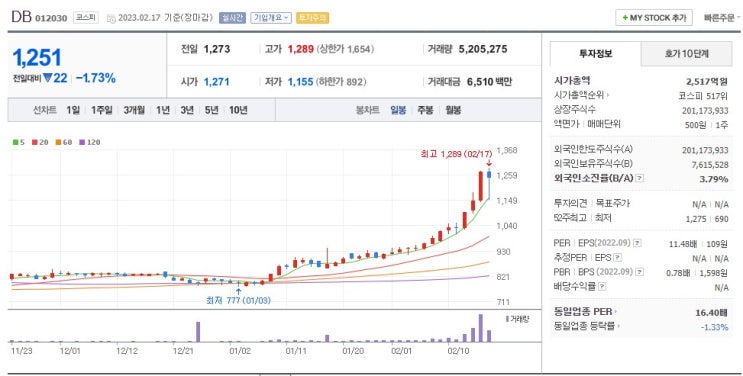
Task: Select the 주봉 candlestick chart
Action: coord(425,110)
